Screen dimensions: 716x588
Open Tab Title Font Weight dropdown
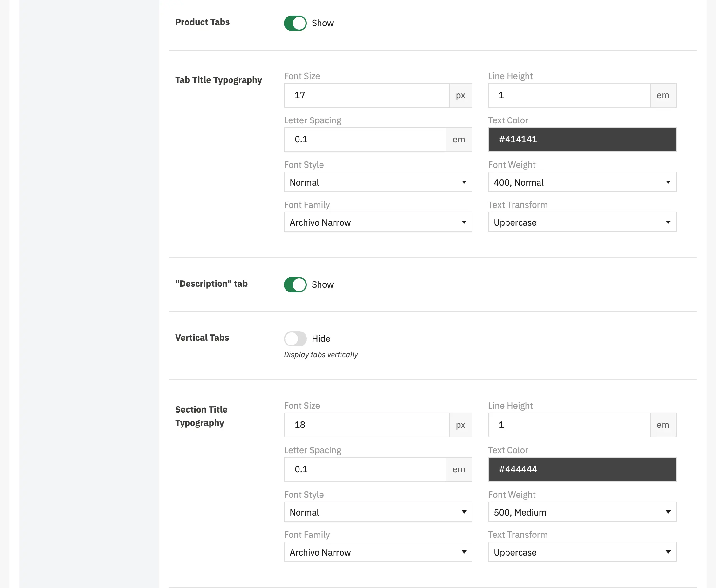click(582, 182)
